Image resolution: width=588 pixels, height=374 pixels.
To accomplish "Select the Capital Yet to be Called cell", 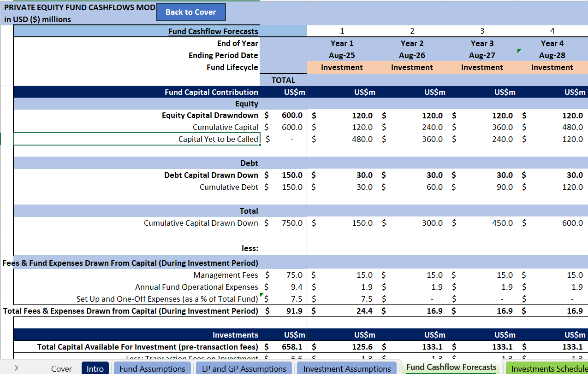I will [x=137, y=139].
